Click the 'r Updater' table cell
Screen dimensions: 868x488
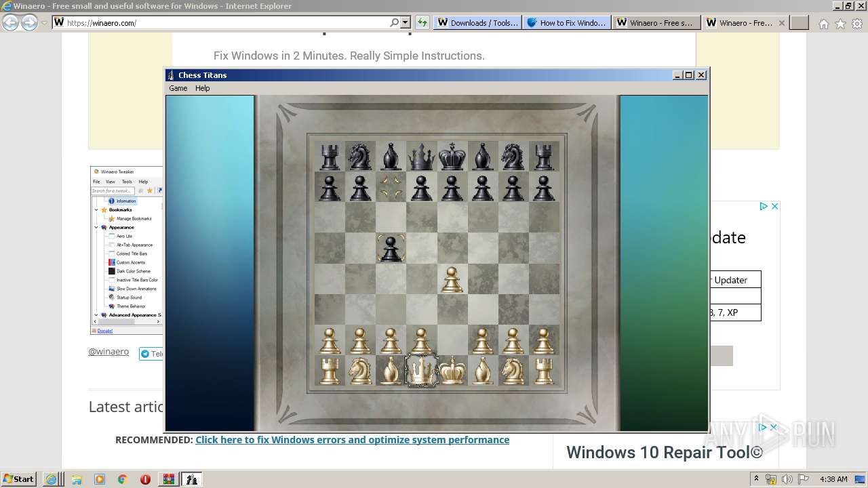pyautogui.click(x=735, y=280)
